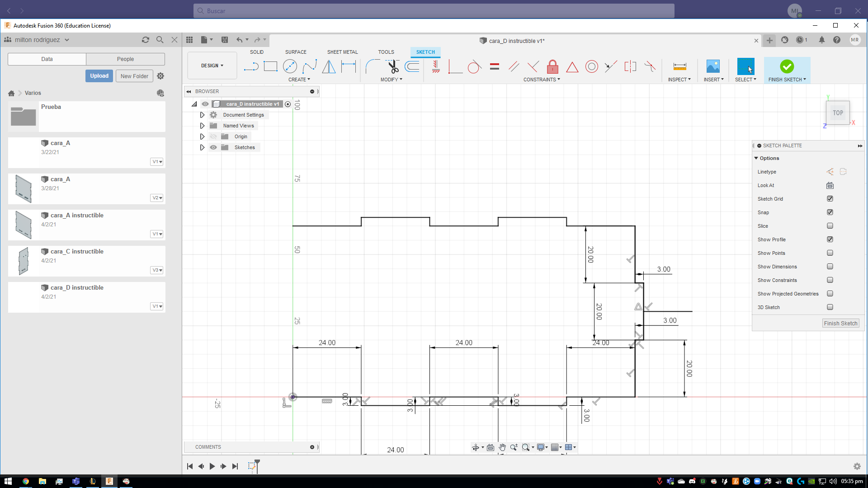The height and width of the screenshot is (488, 868).
Task: Click the Insert image icon
Action: (x=713, y=67)
